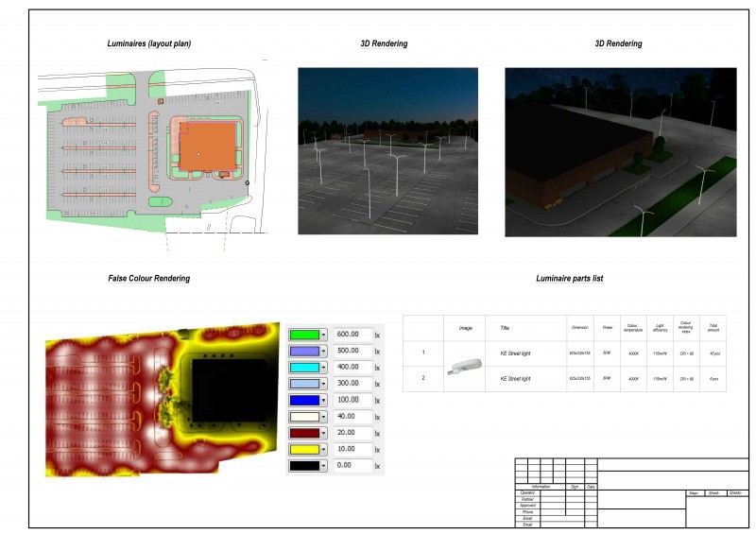This screenshot has height=534, width=756.
Task: Click the 40.00 lux value field
Action: coord(352,416)
